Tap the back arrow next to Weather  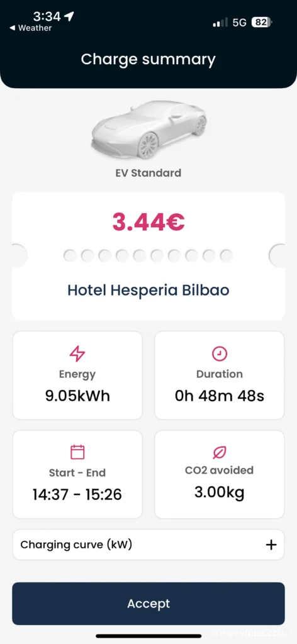(x=12, y=28)
